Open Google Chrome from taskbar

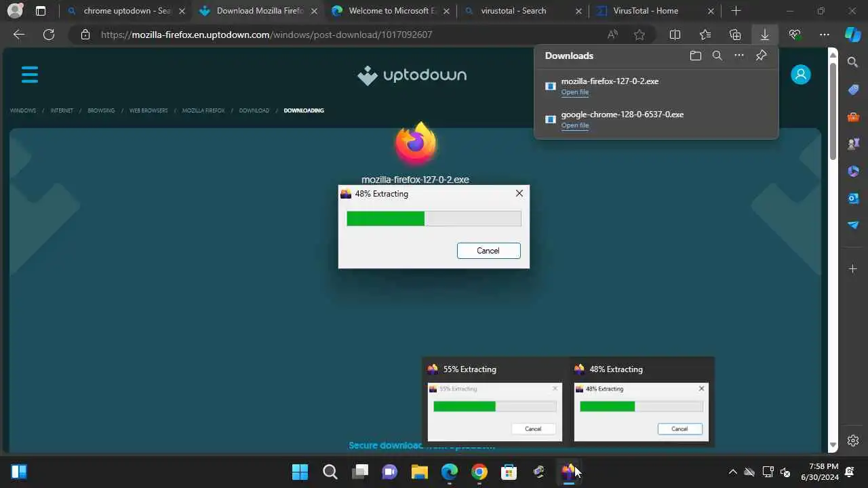coord(479,472)
